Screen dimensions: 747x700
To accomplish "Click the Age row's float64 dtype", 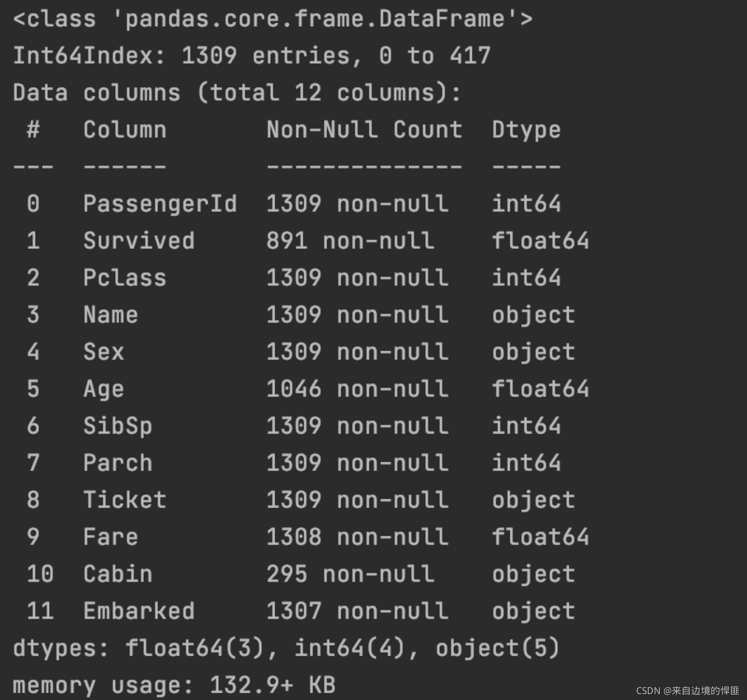I will [x=540, y=389].
